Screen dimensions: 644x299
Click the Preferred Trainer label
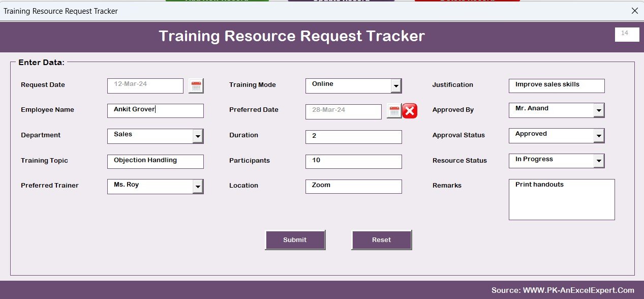click(x=50, y=186)
